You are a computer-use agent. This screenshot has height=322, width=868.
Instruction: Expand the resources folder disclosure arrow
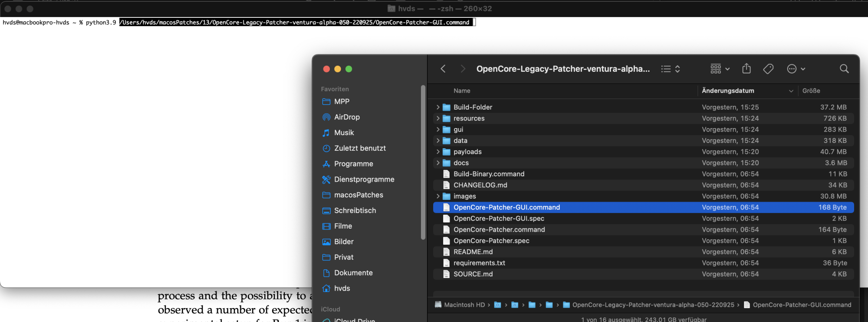438,118
